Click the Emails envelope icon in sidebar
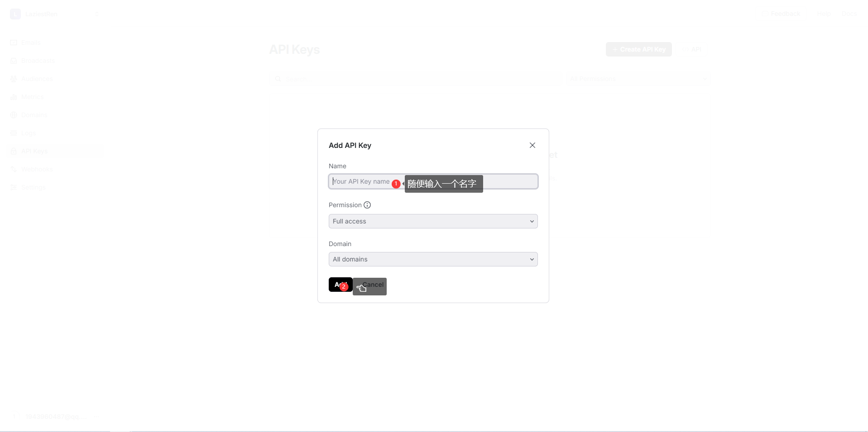Viewport: 868px width, 432px height. [x=14, y=43]
